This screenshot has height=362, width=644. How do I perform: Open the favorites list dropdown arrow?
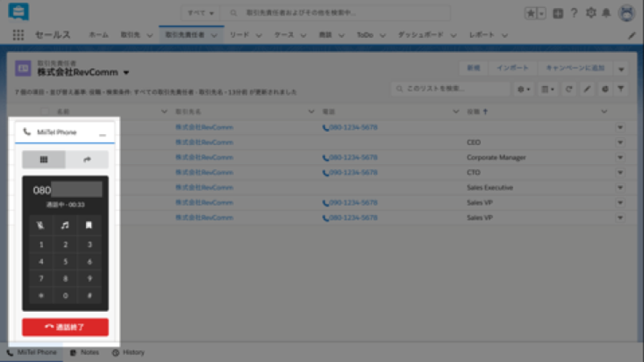tap(542, 13)
